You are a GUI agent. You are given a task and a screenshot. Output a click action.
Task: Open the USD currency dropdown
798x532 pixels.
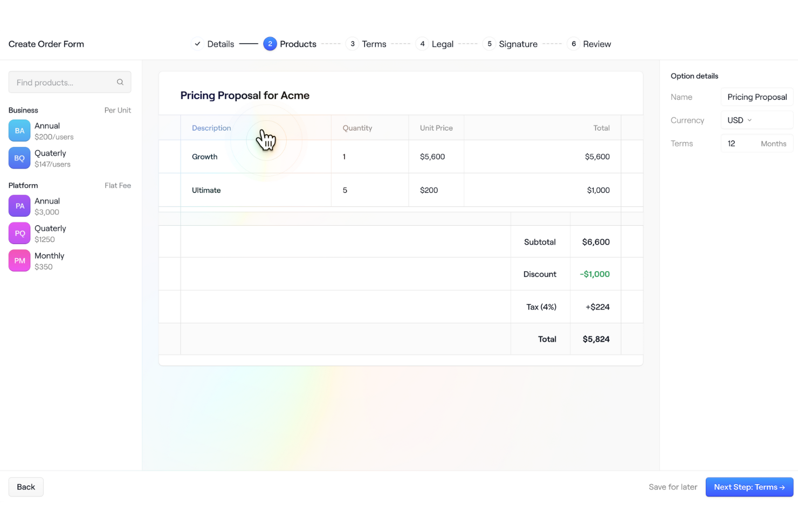[739, 120]
